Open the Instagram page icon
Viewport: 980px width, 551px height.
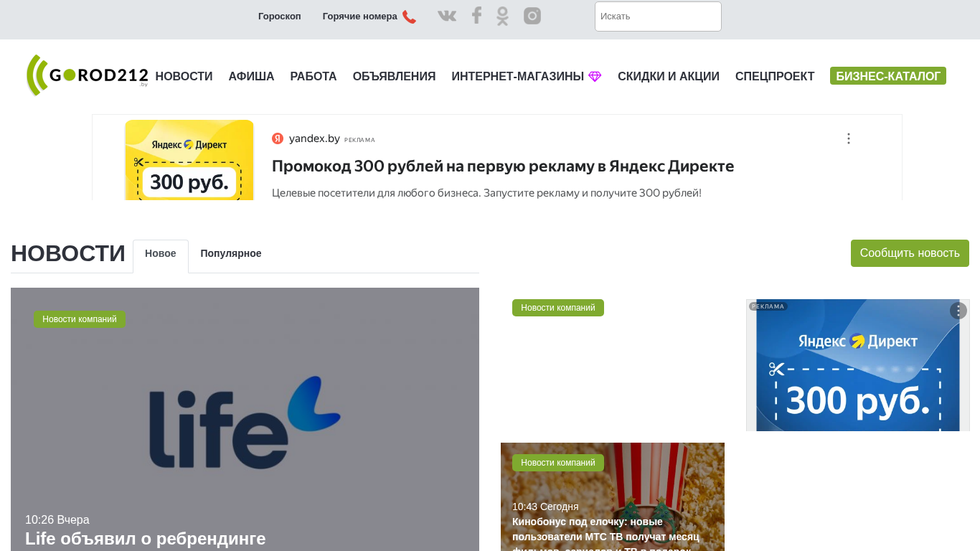pyautogui.click(x=532, y=16)
